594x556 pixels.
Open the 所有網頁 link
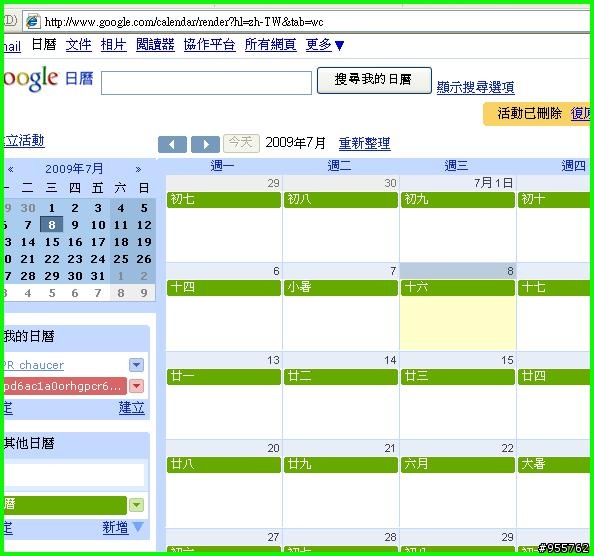pos(270,45)
